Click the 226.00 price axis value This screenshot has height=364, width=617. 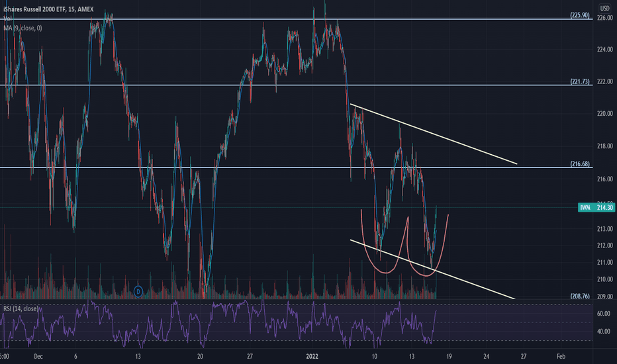click(x=605, y=18)
